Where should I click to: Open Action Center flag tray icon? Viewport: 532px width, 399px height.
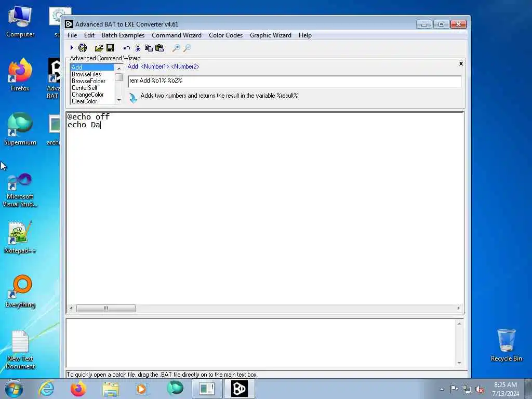point(454,389)
